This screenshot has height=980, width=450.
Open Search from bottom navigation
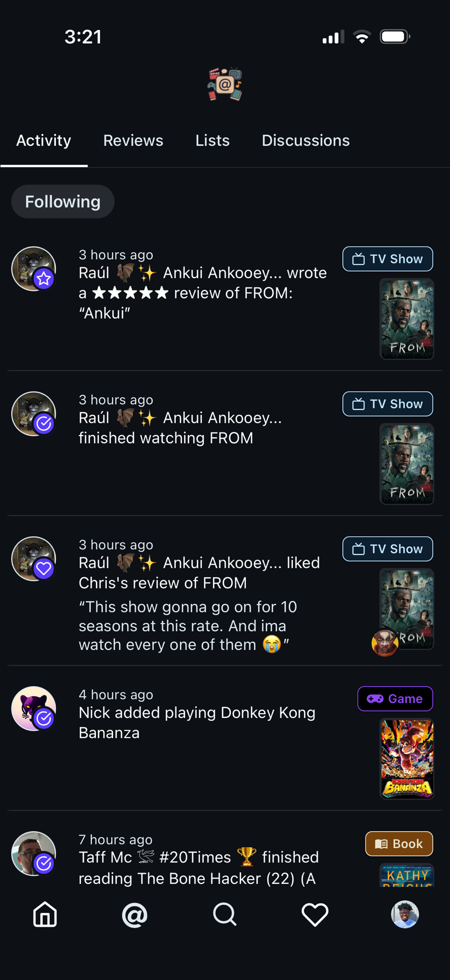225,914
